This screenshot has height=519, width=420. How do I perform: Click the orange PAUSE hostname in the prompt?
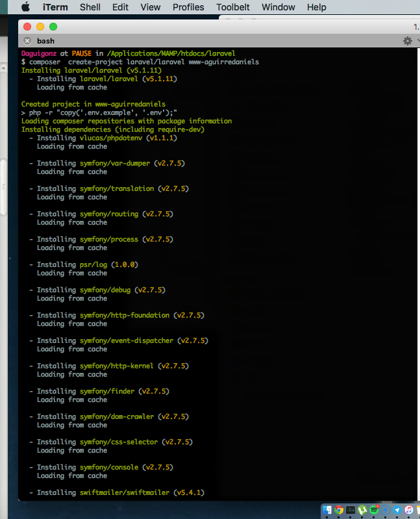[x=82, y=53]
